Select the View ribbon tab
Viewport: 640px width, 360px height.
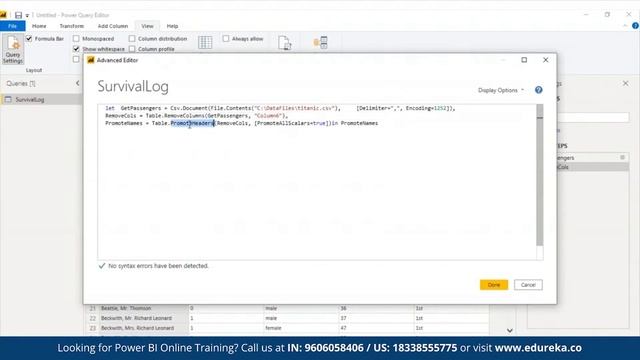[x=147, y=26]
